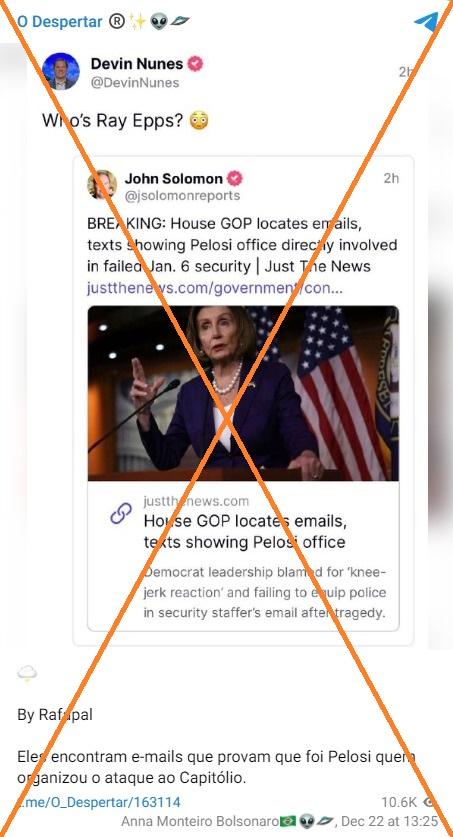Screen dimensions: 453x837
Task: Open the Pelosi press conference photo
Action: click(243, 393)
